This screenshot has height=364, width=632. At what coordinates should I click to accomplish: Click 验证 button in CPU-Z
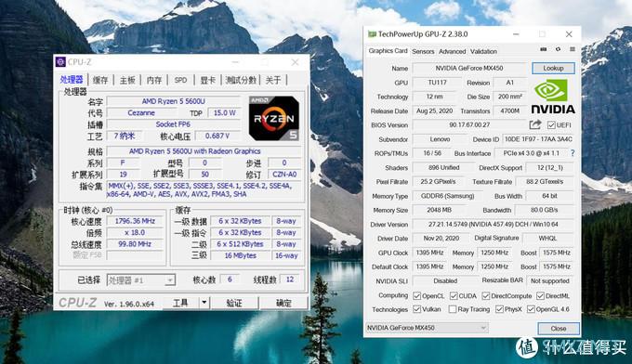[x=234, y=303]
